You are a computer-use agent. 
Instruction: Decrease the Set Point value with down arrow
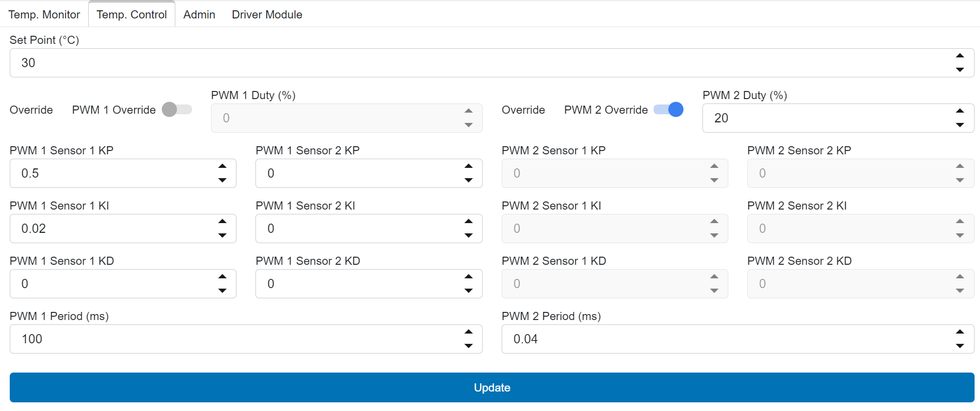pyautogui.click(x=960, y=70)
